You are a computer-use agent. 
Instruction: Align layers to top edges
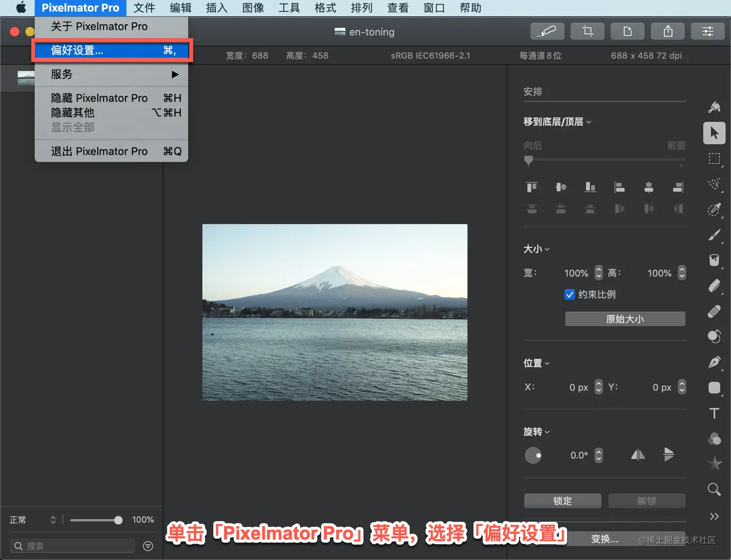(532, 187)
